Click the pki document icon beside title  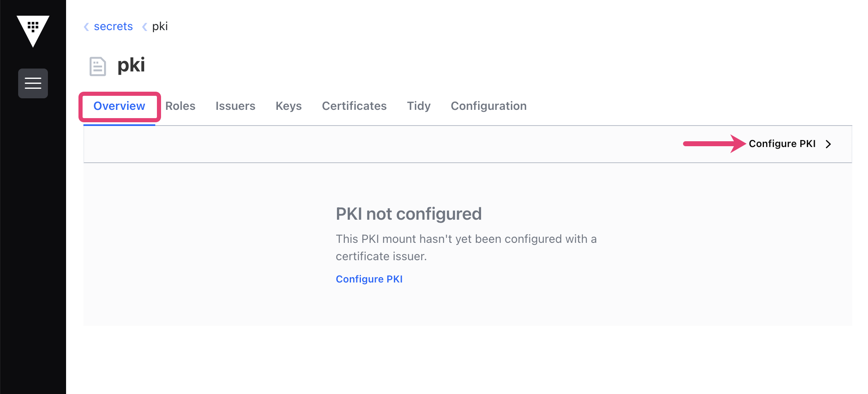point(98,66)
